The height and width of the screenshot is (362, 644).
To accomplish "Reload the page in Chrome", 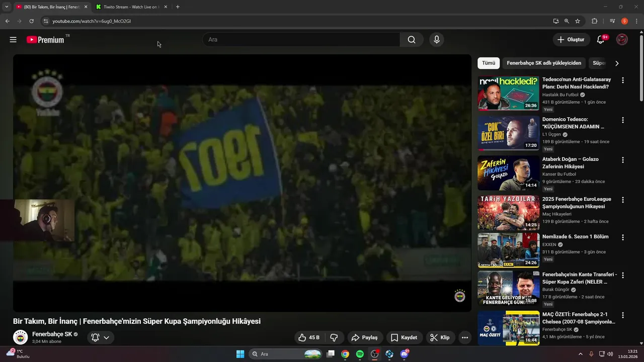I will (31, 21).
